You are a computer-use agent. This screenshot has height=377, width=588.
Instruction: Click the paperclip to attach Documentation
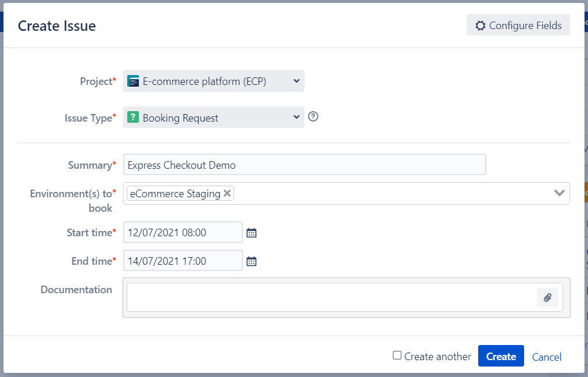coord(547,297)
